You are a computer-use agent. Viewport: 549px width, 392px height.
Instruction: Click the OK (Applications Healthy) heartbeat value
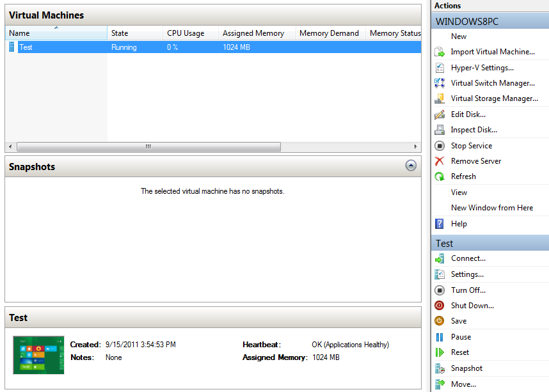(350, 345)
